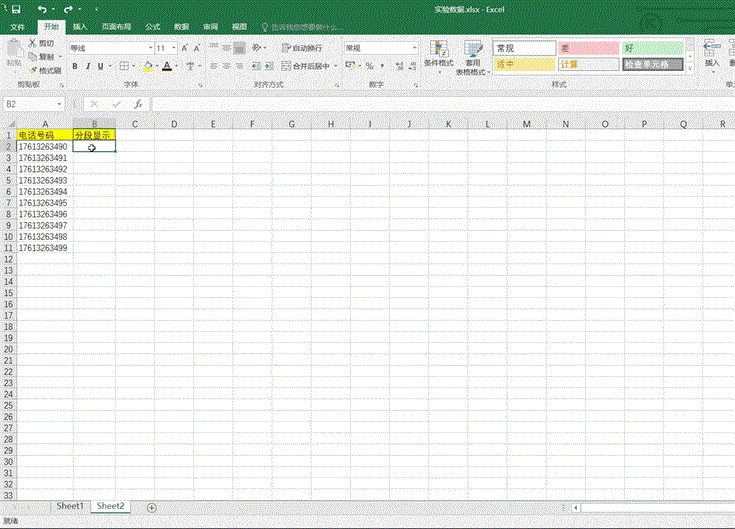Click the Percent Style % icon
Image resolution: width=735 pixels, height=529 pixels.
coord(369,66)
